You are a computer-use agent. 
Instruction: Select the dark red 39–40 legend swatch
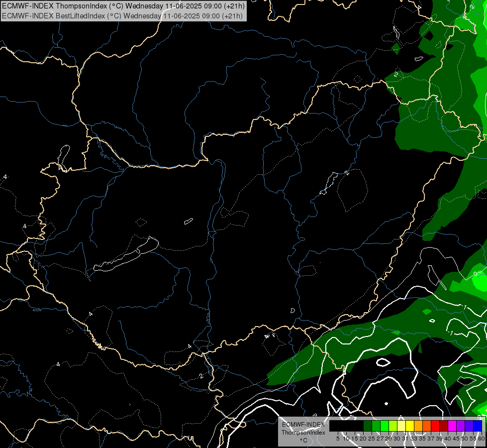[x=444, y=426]
